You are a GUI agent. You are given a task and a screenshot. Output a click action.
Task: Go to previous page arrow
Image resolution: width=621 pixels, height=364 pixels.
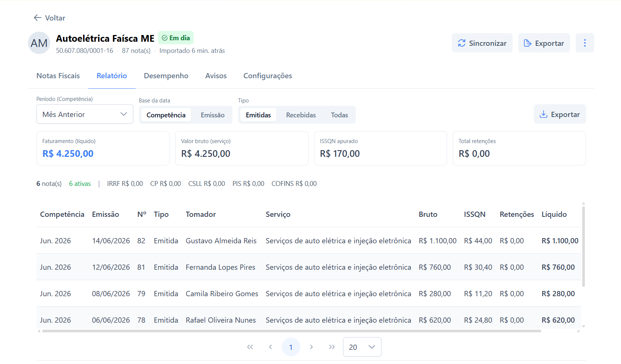point(270,347)
